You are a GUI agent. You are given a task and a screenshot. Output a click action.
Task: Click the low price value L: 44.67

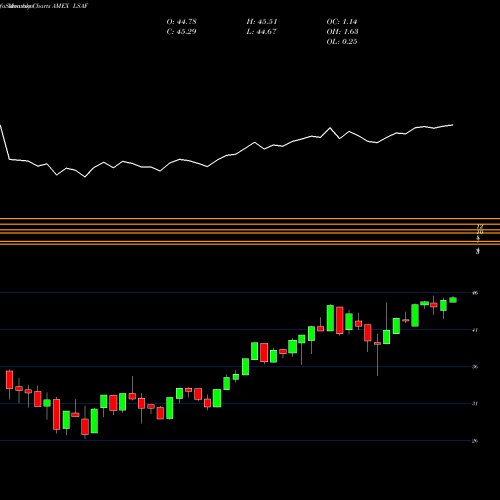pyautogui.click(x=262, y=32)
